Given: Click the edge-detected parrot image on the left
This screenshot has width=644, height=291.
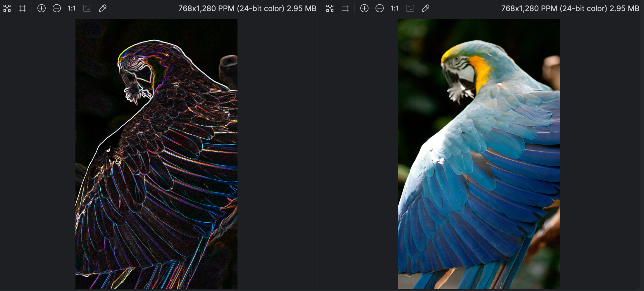Looking at the screenshot, I should (x=156, y=154).
